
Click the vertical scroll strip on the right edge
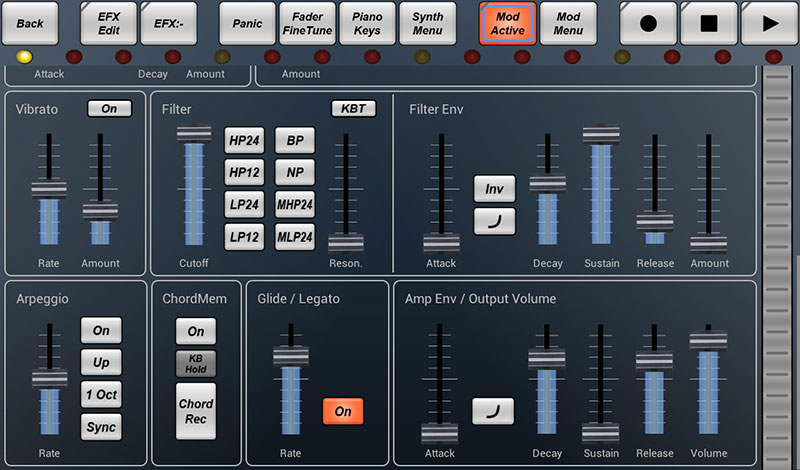[x=778, y=267]
